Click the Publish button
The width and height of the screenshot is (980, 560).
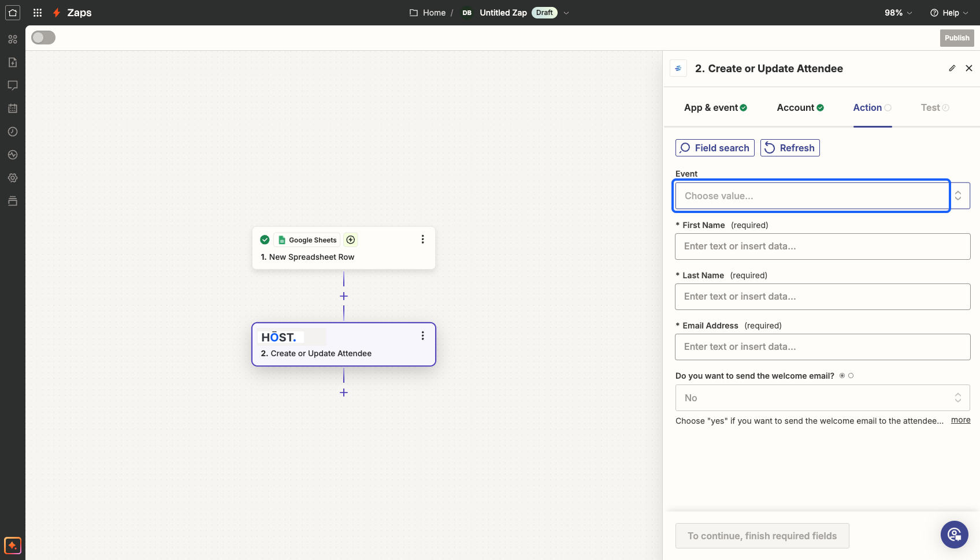pos(957,38)
